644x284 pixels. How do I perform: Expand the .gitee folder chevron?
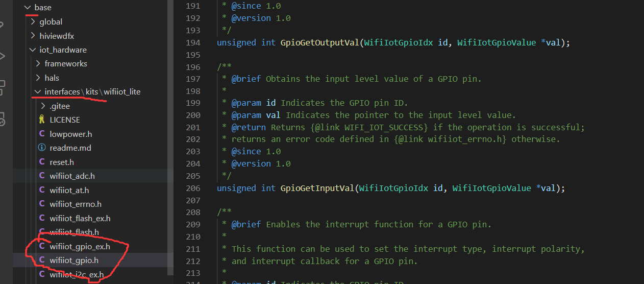[43, 106]
